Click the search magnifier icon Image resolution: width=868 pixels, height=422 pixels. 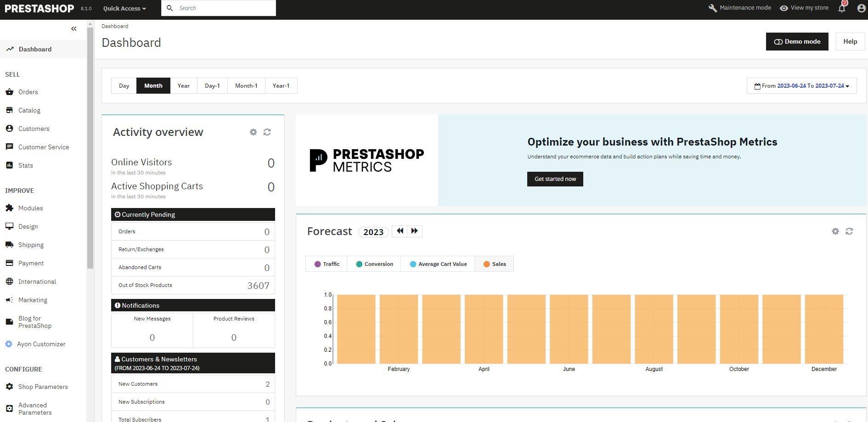[x=169, y=8]
